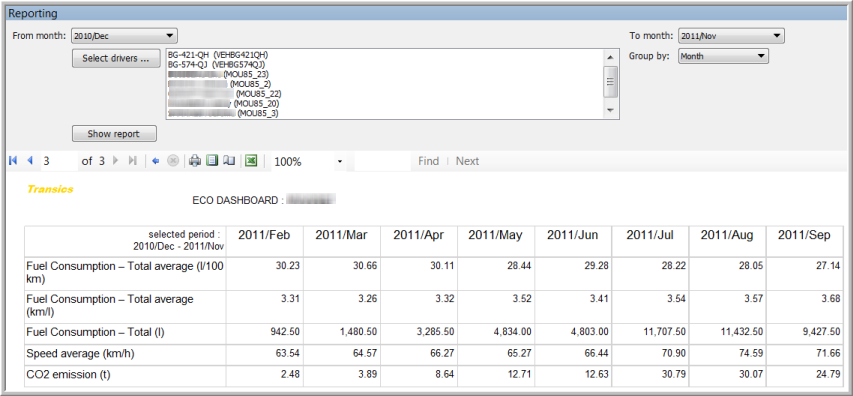
Task: Select the driver entry MOU85_23
Action: coord(219,74)
